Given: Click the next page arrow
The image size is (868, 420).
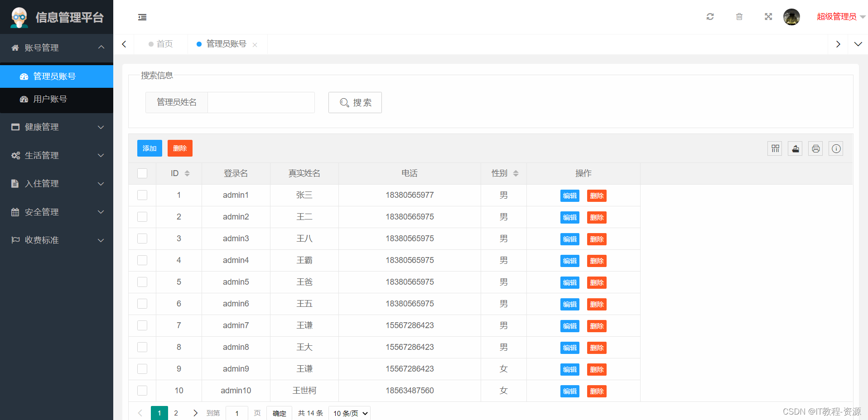Looking at the screenshot, I should click(195, 413).
